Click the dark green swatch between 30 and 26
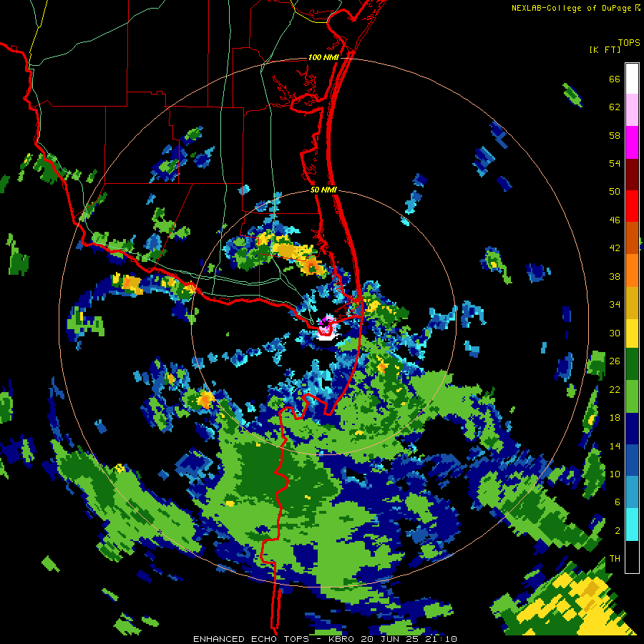The height and width of the screenshot is (644, 644). [632, 364]
